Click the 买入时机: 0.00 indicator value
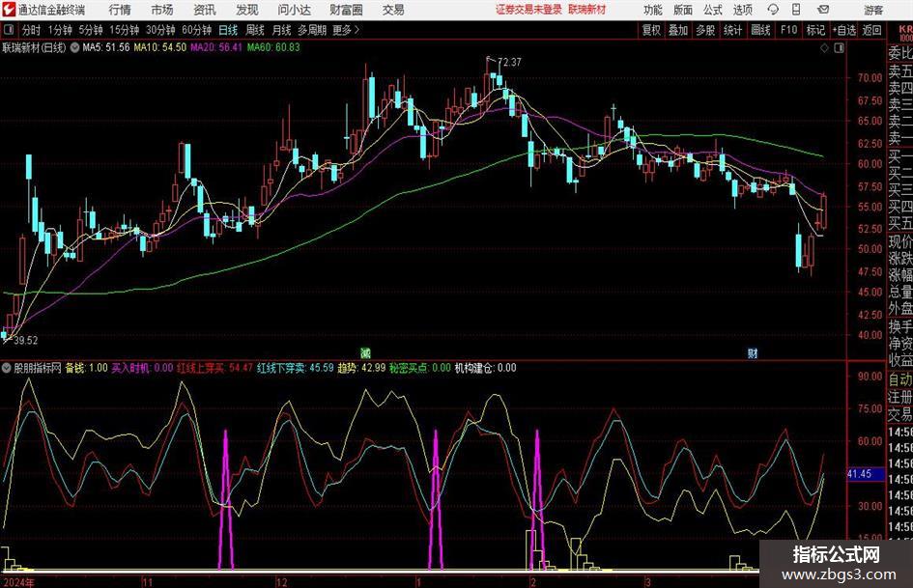This screenshot has width=913, height=588. pyautogui.click(x=142, y=368)
